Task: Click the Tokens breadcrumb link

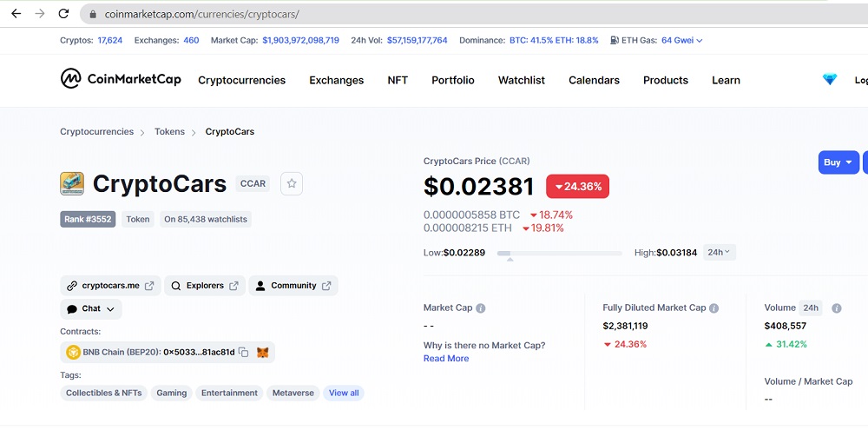Action: 169,132
